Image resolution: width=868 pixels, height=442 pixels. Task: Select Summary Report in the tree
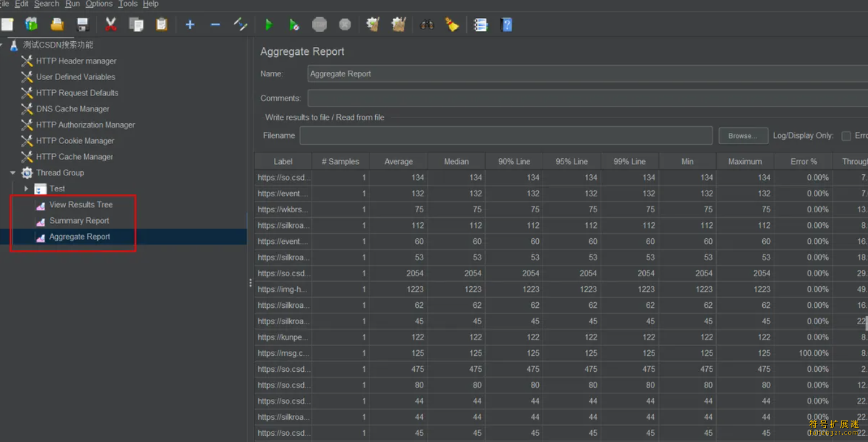tap(79, 220)
